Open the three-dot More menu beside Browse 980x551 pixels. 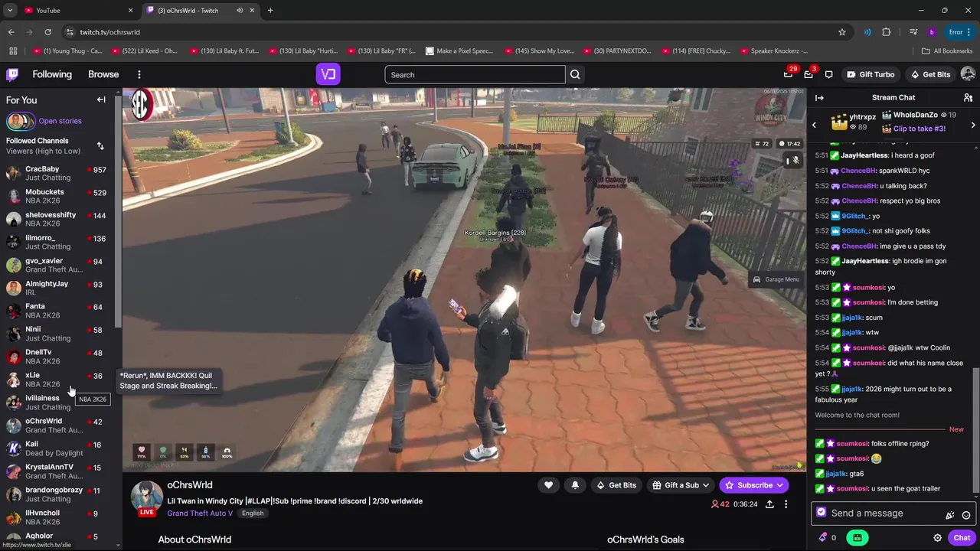point(139,74)
